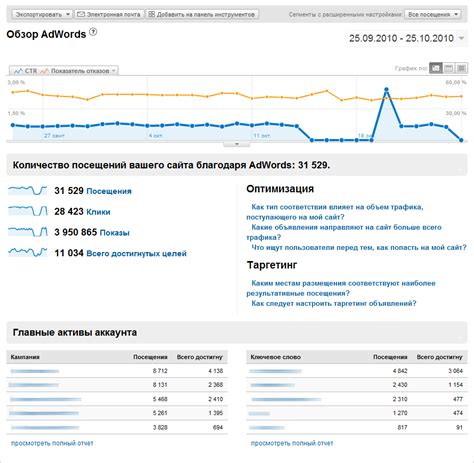The height and width of the screenshot is (463, 474).
Task: Click help icon beside Обзор AdWords
Action: point(93,32)
